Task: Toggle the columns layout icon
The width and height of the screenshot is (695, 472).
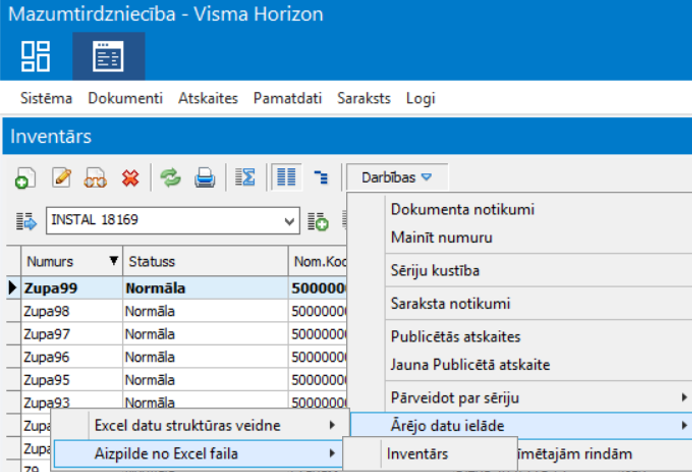Action: click(286, 177)
